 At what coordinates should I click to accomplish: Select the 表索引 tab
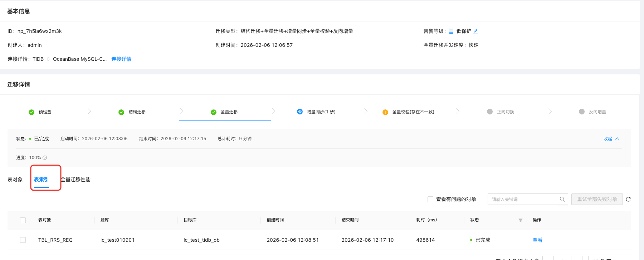click(x=42, y=180)
